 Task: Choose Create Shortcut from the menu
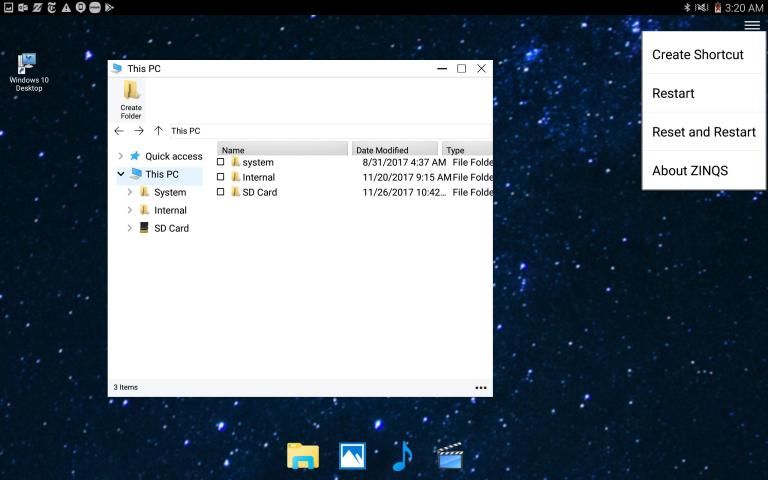698,54
